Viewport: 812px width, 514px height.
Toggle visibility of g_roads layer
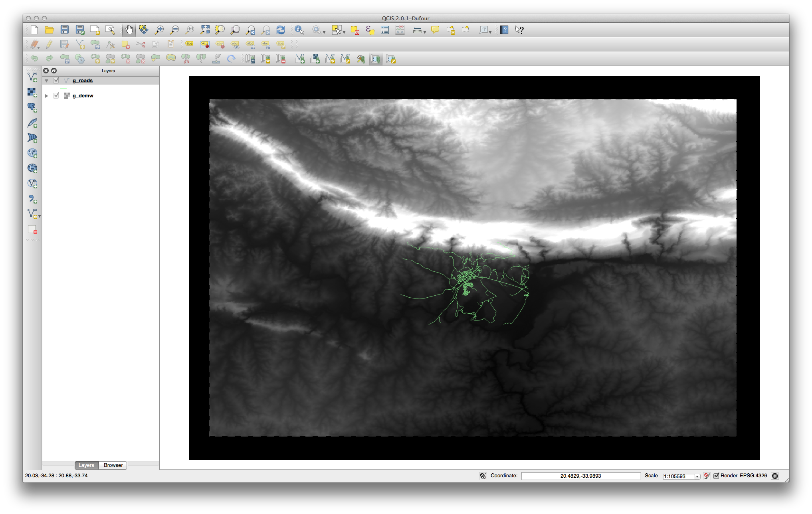pos(56,80)
